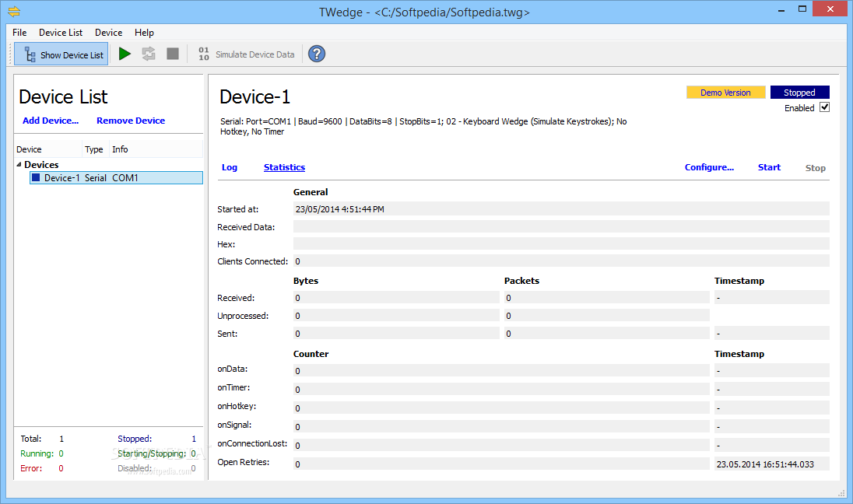
Task: Open the File menu
Action: click(x=19, y=33)
